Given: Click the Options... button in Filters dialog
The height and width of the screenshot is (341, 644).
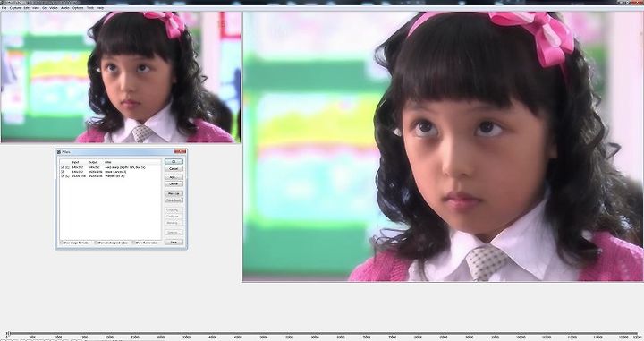Looking at the screenshot, I should 174,233.
